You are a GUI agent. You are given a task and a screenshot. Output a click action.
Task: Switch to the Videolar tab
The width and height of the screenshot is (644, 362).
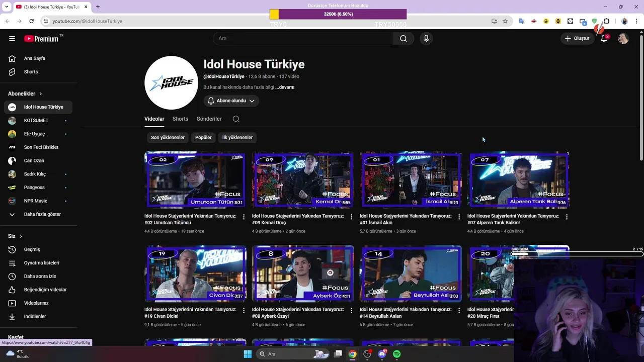tap(154, 119)
